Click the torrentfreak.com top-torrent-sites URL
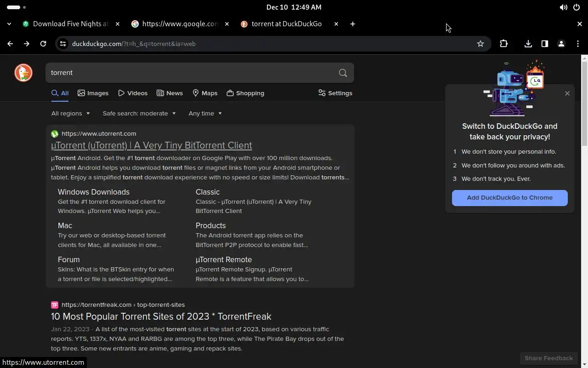This screenshot has width=588, height=368. pyautogui.click(x=123, y=305)
